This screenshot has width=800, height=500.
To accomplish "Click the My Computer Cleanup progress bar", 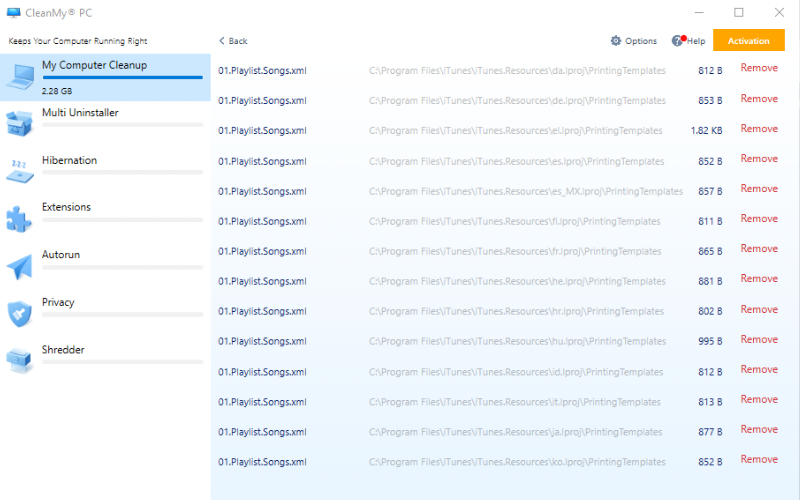I will [x=122, y=77].
